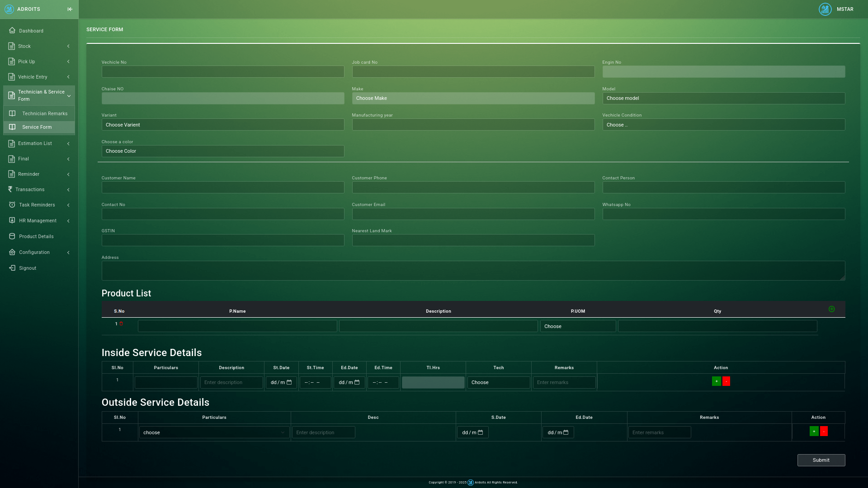Expand the HR Management menu

tap(39, 221)
